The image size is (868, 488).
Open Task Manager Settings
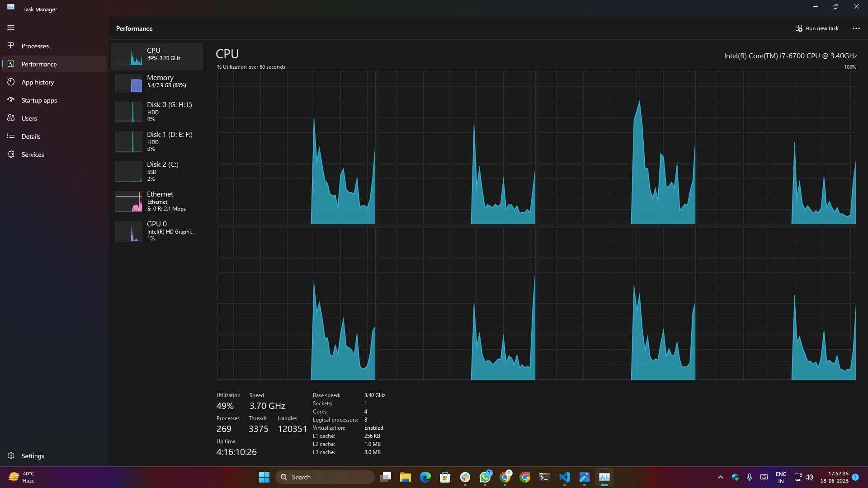[54, 456]
